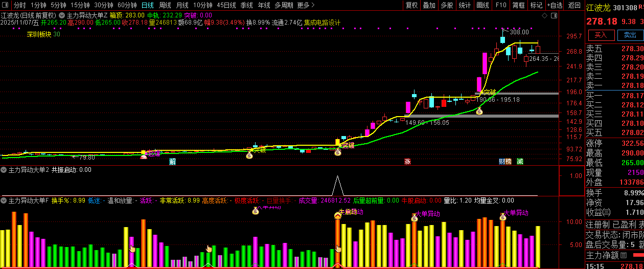Click the blue 卖出 sell button

(x=630, y=35)
